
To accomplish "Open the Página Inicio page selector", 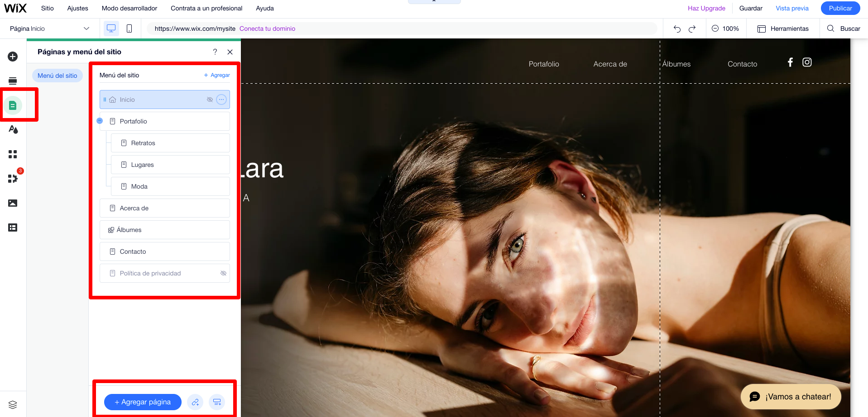I will [x=48, y=28].
